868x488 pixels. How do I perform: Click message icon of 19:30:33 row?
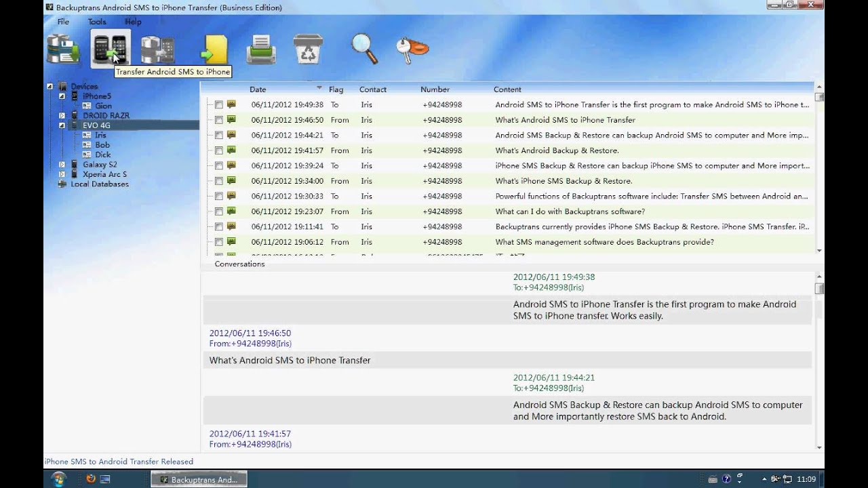[x=231, y=196]
